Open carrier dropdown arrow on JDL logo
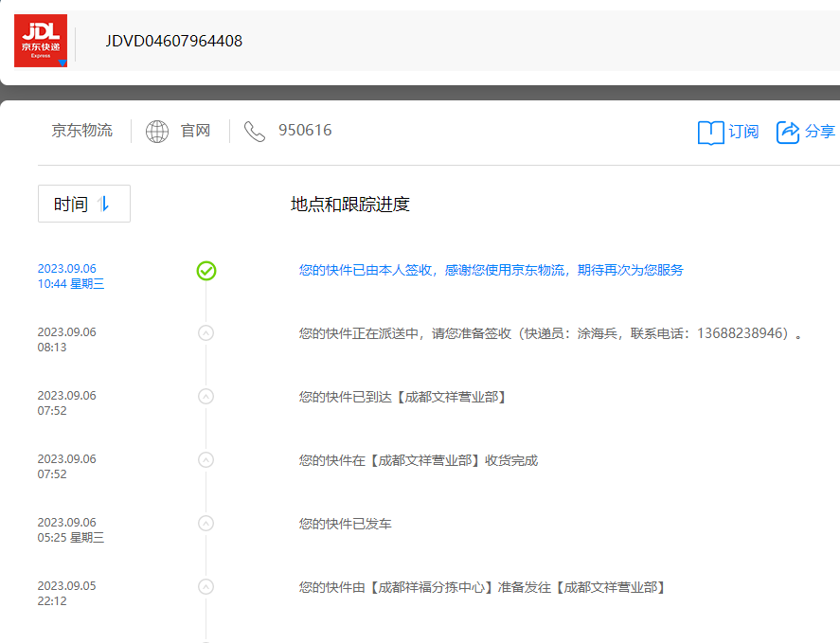Viewport: 840px width, 643px height. click(63, 63)
